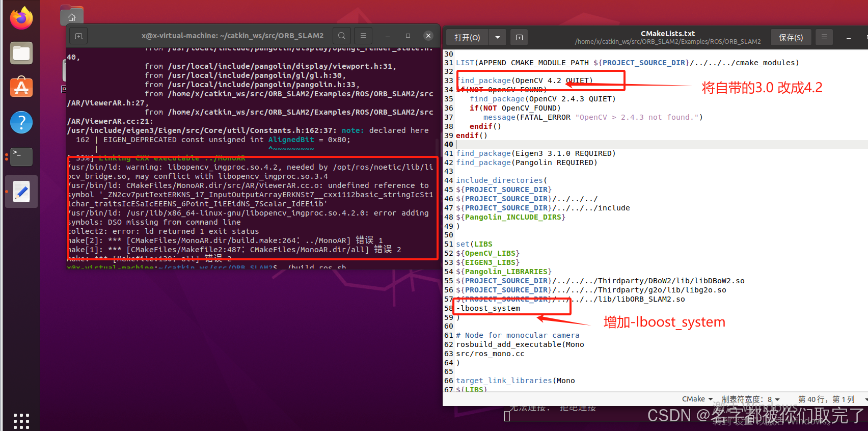868x431 pixels.
Task: Click the CMakeLists.txt title in header bar
Action: tap(668, 34)
